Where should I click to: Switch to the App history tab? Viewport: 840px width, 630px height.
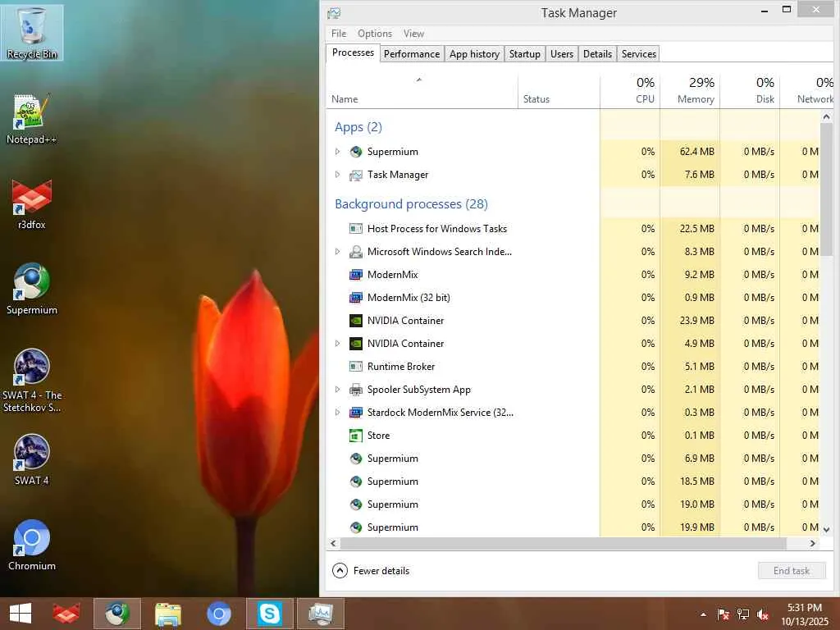[x=474, y=54]
